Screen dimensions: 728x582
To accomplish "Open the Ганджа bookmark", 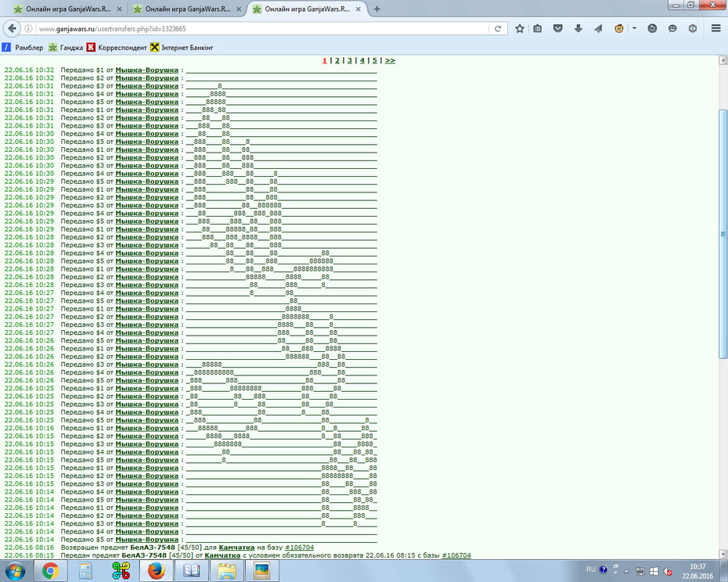I will [x=66, y=48].
